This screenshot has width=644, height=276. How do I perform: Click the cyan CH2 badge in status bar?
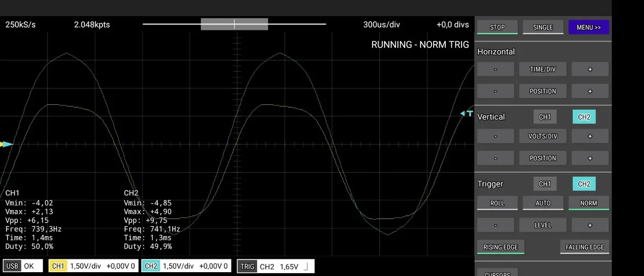coord(151,266)
